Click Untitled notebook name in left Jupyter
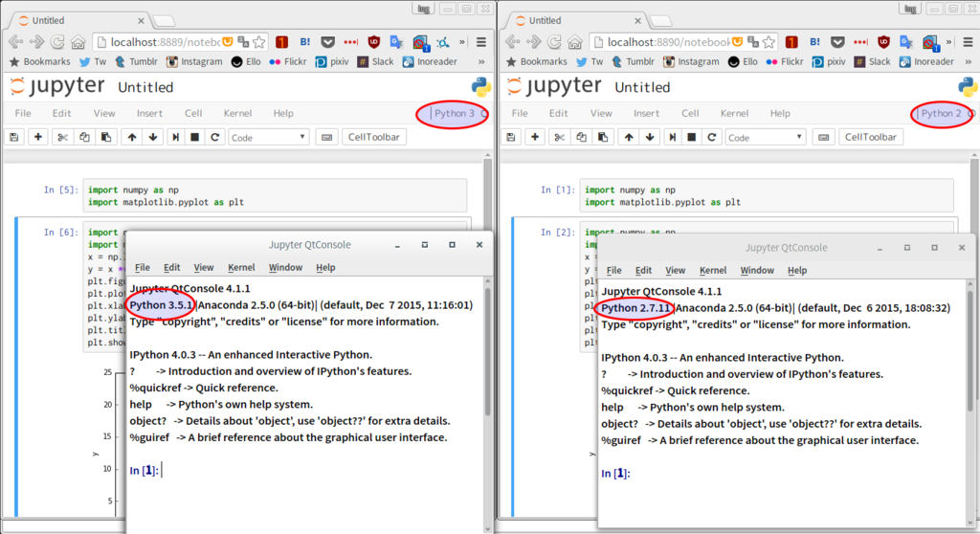This screenshot has height=534, width=980. [x=145, y=87]
